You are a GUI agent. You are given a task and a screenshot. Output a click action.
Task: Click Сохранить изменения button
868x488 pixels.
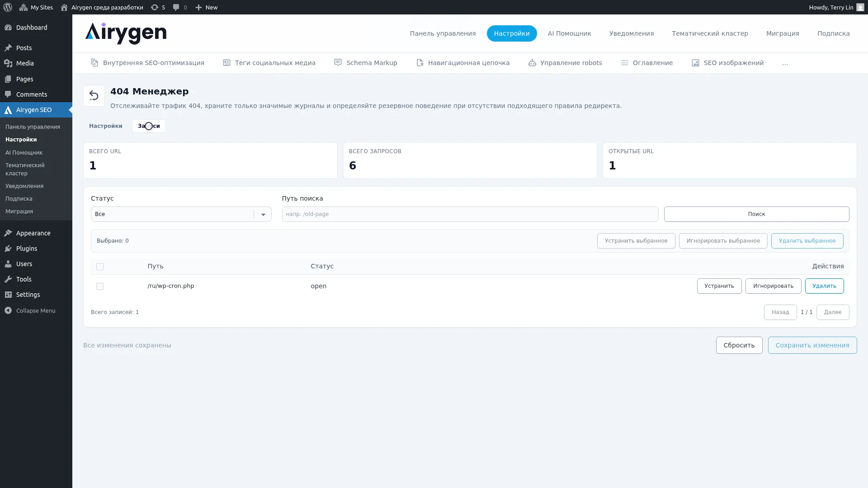(812, 345)
